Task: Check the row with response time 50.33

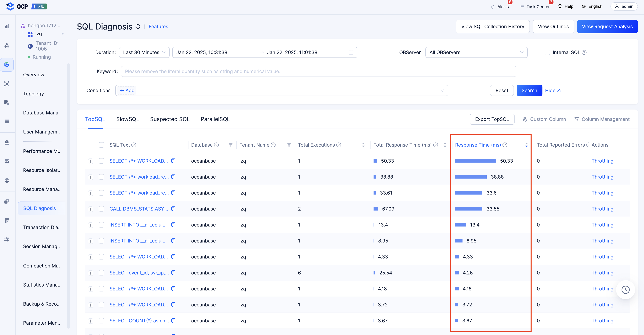Action: pos(101,161)
